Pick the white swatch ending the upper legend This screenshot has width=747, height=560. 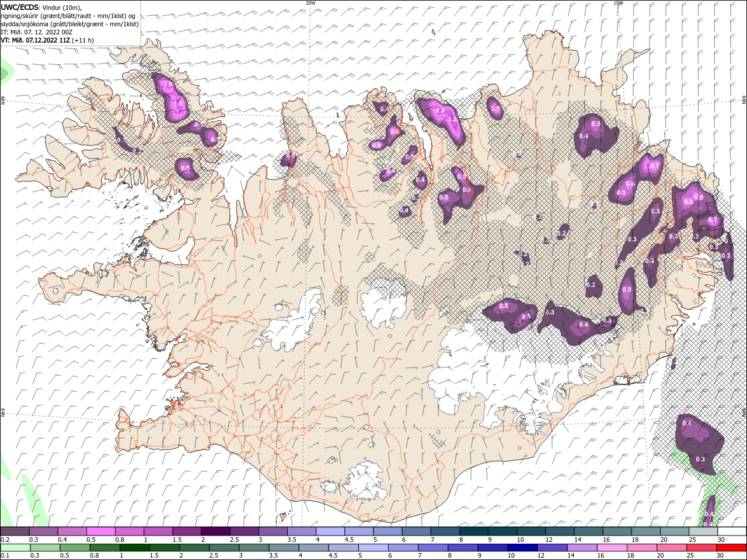(732, 531)
